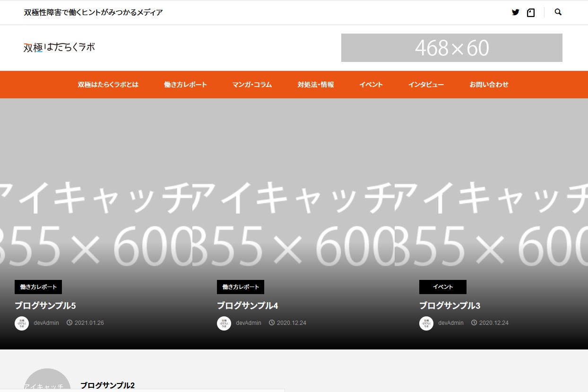Open the ブログサンプル4 article title
The width and height of the screenshot is (588, 392).
(248, 306)
